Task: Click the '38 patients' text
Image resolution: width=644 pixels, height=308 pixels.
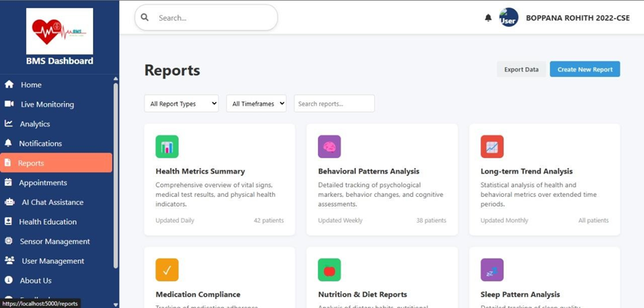Action: point(431,220)
